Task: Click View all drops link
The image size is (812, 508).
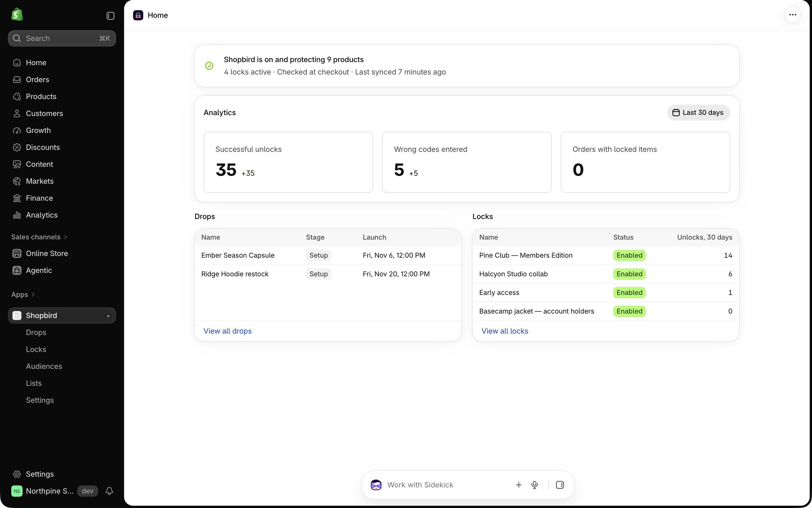Action: 228,331
